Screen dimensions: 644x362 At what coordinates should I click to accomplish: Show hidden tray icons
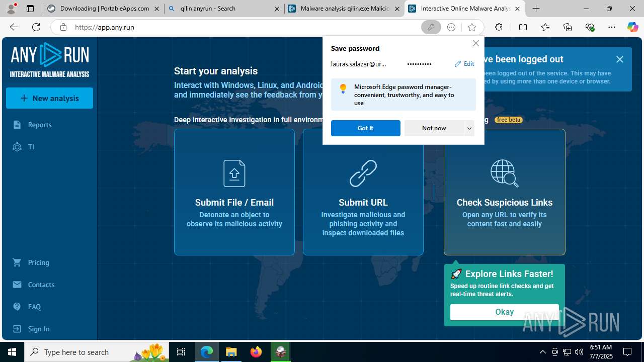click(x=542, y=352)
